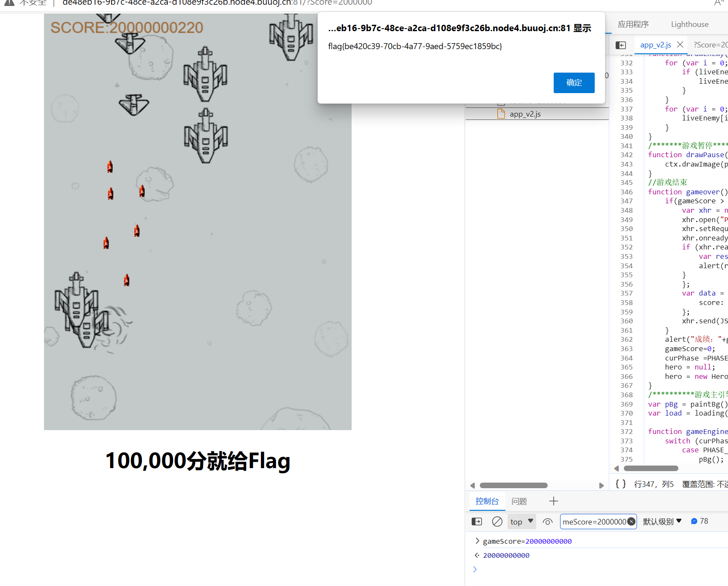Screen dimensions: 728x586
Task: Click the file tree scroll right arrow
Action: pyautogui.click(x=602, y=486)
